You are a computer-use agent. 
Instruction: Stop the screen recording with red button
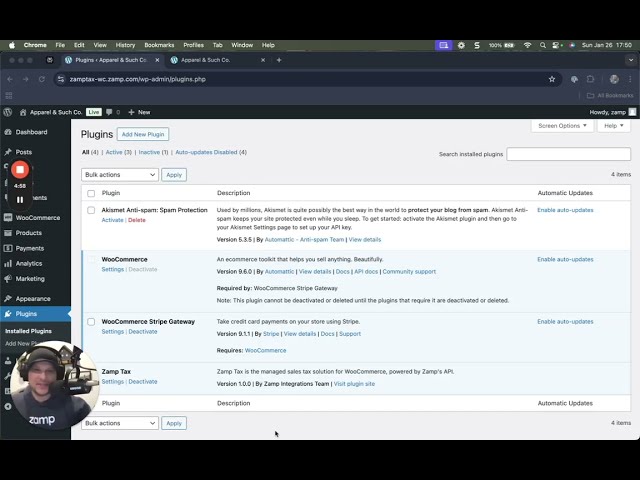click(x=20, y=169)
